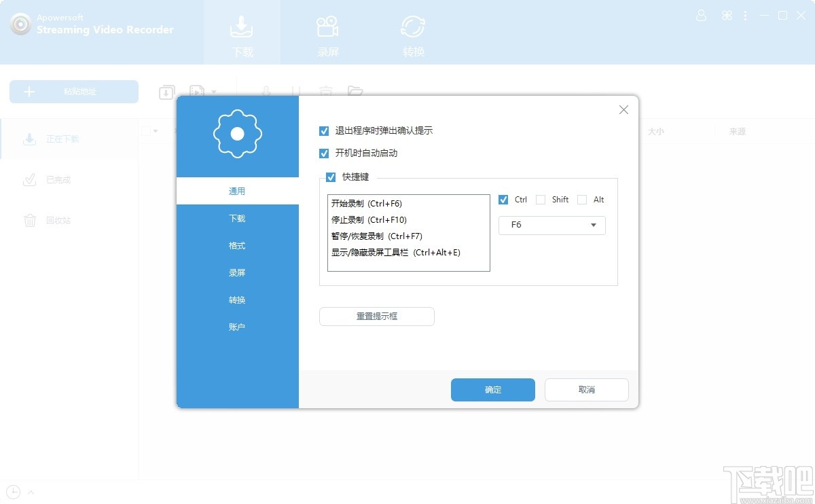This screenshot has width=815, height=504.
Task: Open the F6 hotkey dropdown
Action: (551, 225)
